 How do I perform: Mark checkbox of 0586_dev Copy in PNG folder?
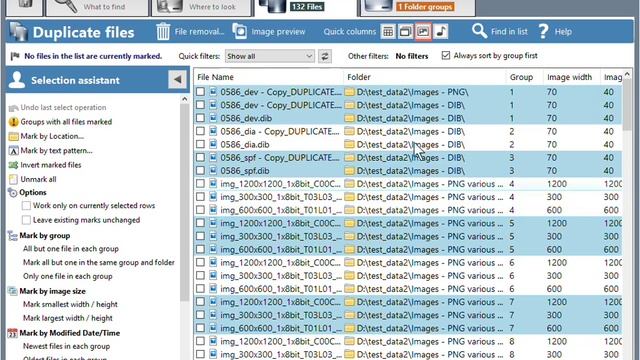click(200, 92)
